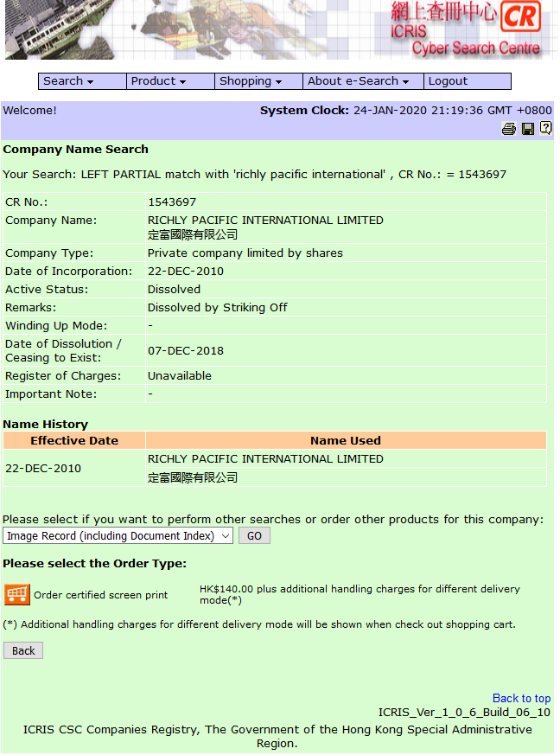This screenshot has height=755, width=560.
Task: Click the save (floppy disk) icon
Action: point(528,129)
